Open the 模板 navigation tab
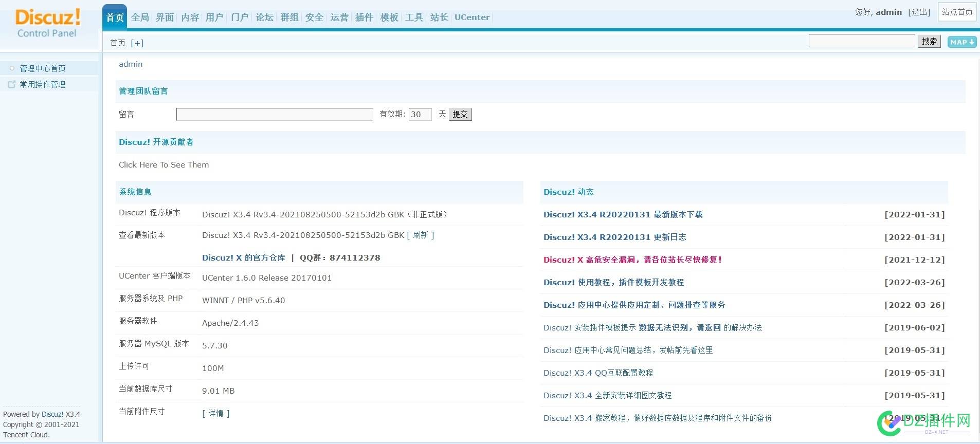 click(389, 17)
